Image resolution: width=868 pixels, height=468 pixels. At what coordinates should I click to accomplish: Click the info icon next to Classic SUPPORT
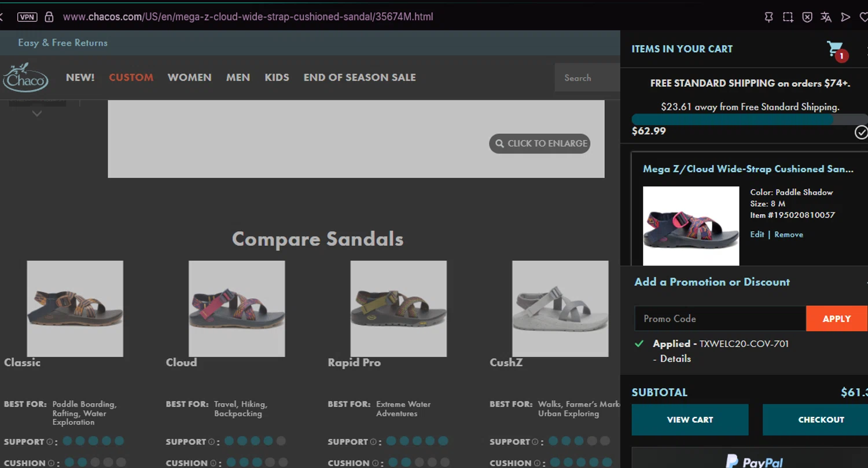tap(50, 442)
